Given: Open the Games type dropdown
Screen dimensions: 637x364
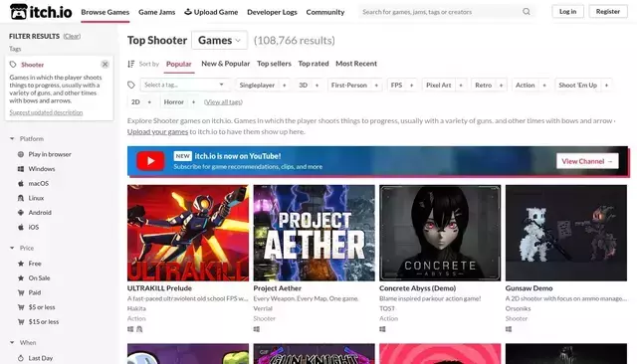Looking at the screenshot, I should click(x=219, y=40).
